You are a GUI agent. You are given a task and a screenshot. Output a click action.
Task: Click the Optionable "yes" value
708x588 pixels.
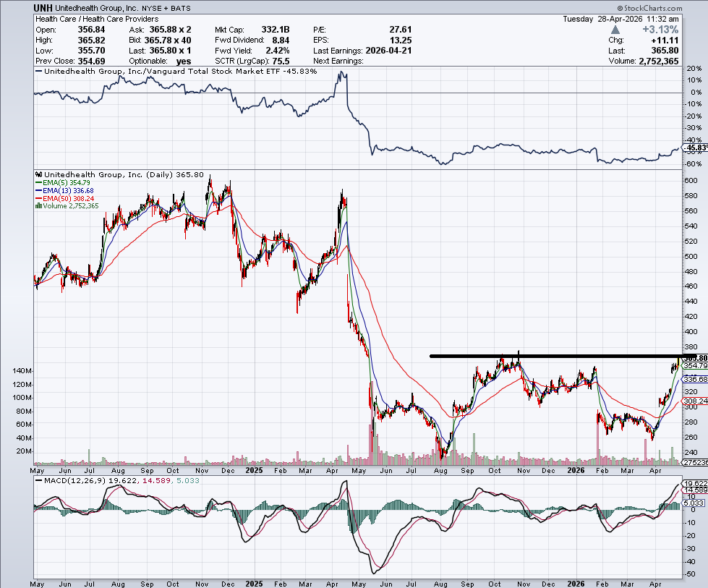pos(183,61)
